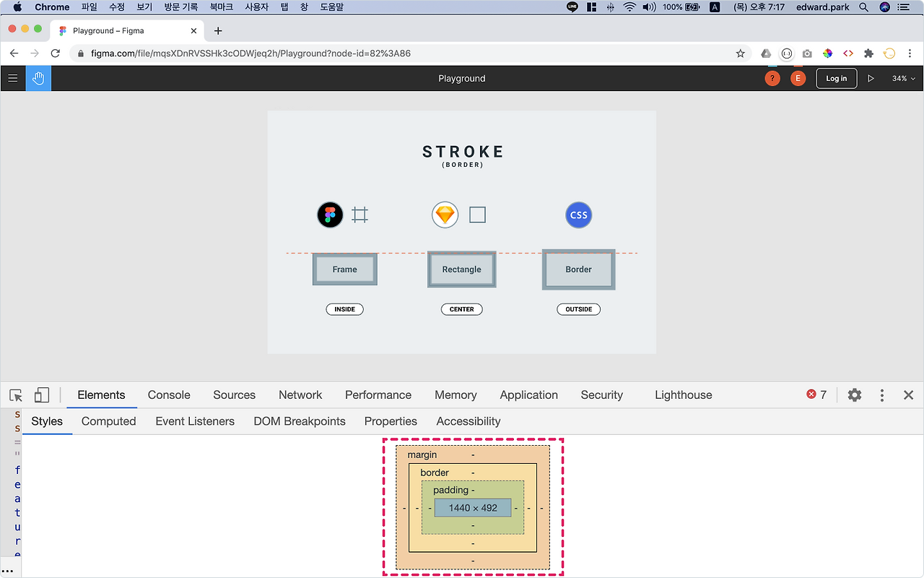Open the DOM Breakpoints sub-tab
This screenshot has width=924, height=578.
[300, 421]
